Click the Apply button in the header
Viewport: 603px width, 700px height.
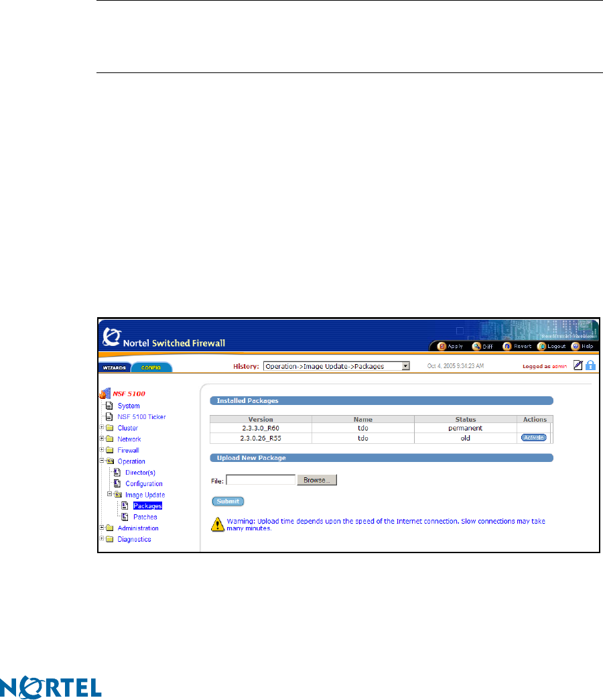click(450, 347)
